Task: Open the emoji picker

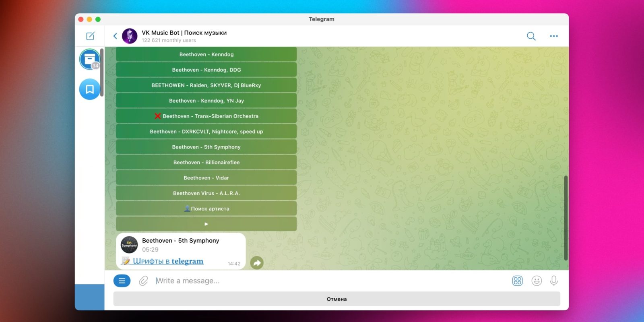Action: (536, 281)
